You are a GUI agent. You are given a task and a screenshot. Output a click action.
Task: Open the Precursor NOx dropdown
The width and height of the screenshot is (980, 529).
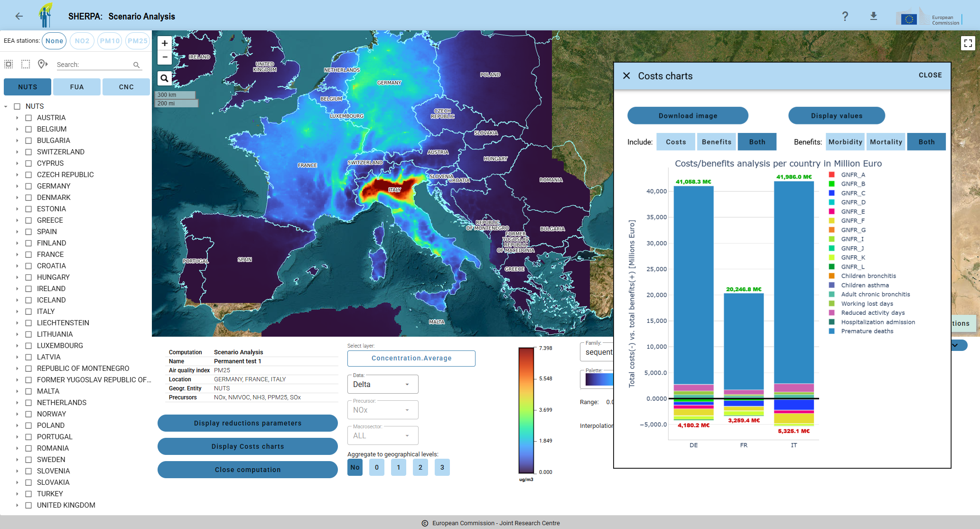[383, 410]
